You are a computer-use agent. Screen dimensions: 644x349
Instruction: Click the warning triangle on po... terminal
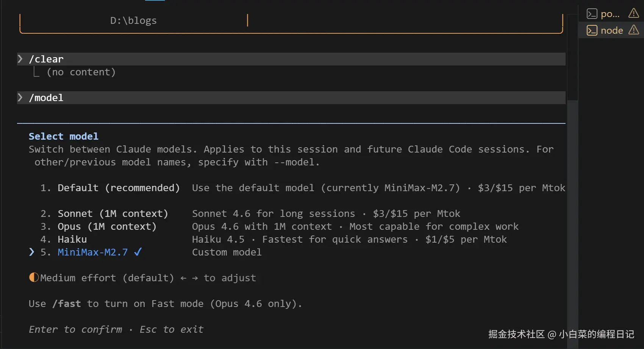[633, 14]
